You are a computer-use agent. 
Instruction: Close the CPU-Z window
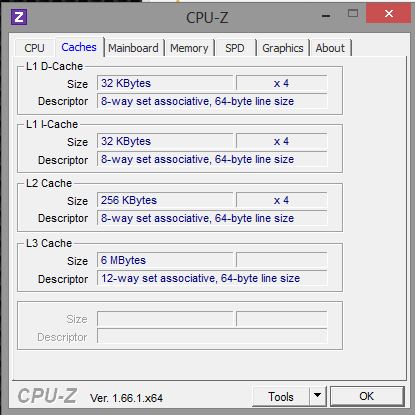click(389, 13)
